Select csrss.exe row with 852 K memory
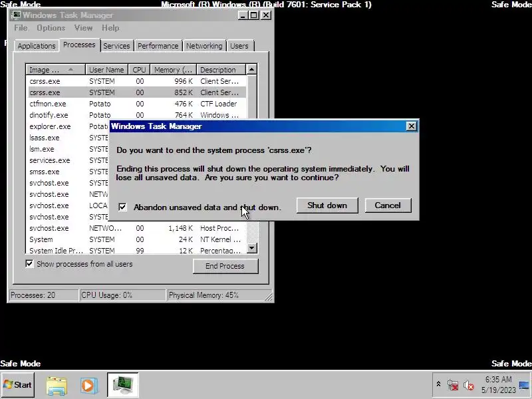 (x=136, y=92)
